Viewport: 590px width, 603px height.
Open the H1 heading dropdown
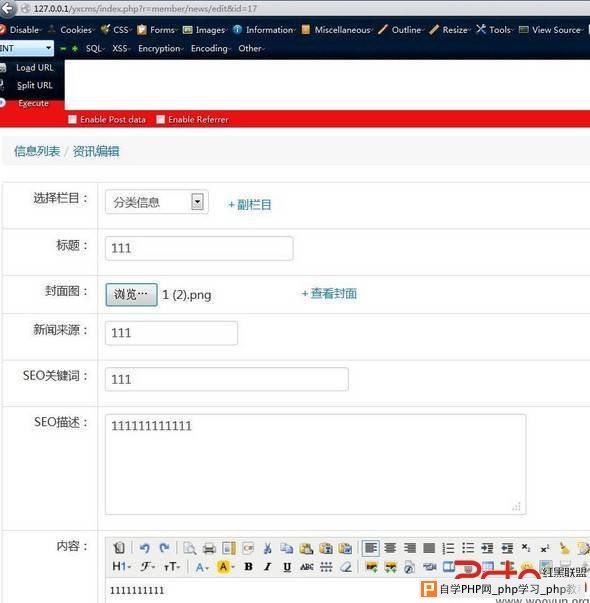coord(122,566)
